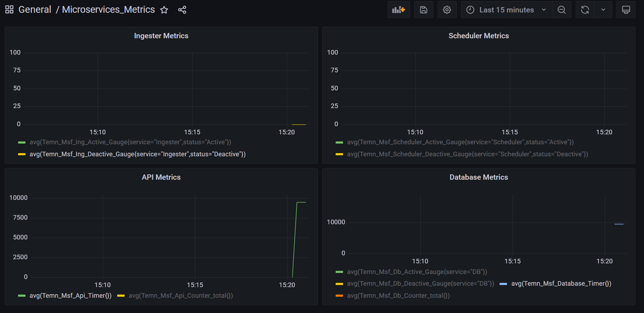Toggle the Temn_Msf_Api_Counter_total legend series
This screenshot has width=644, height=313.
(x=181, y=296)
